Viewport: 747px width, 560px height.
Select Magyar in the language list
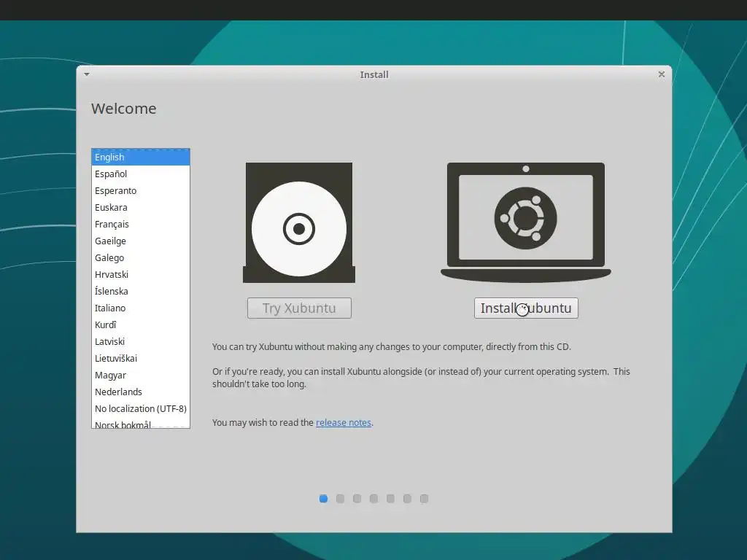point(141,376)
